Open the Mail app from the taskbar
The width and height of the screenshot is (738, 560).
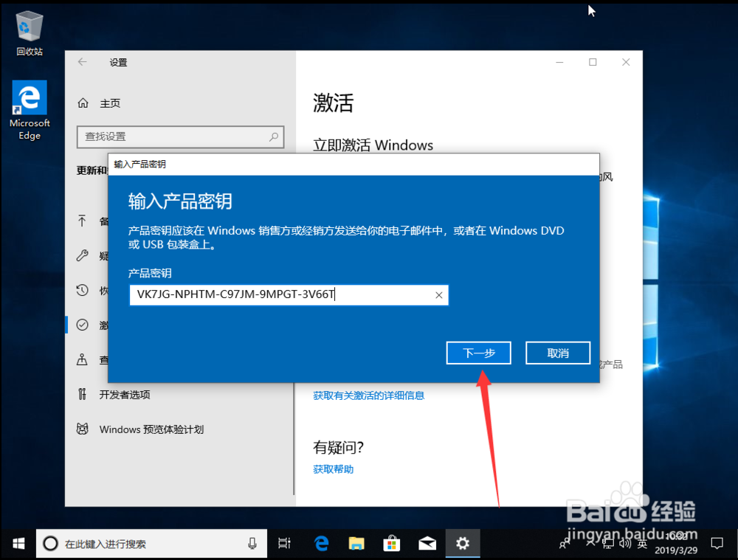(x=427, y=544)
